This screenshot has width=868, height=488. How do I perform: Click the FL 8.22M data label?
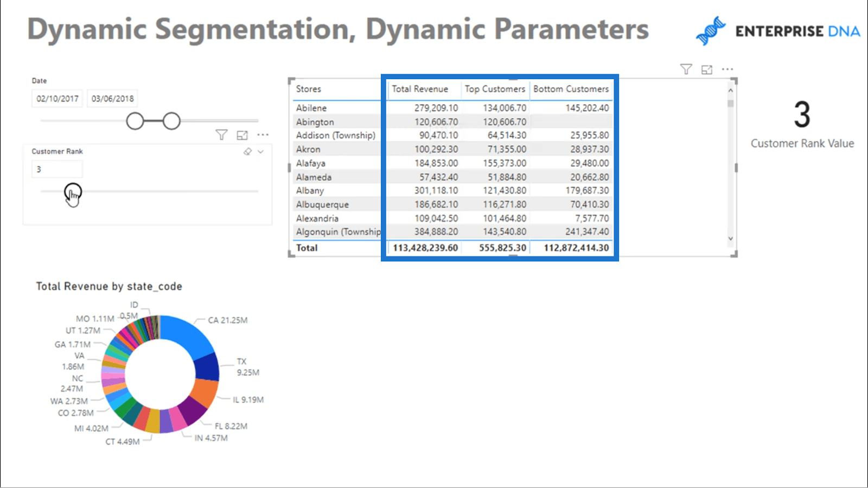[231, 427]
